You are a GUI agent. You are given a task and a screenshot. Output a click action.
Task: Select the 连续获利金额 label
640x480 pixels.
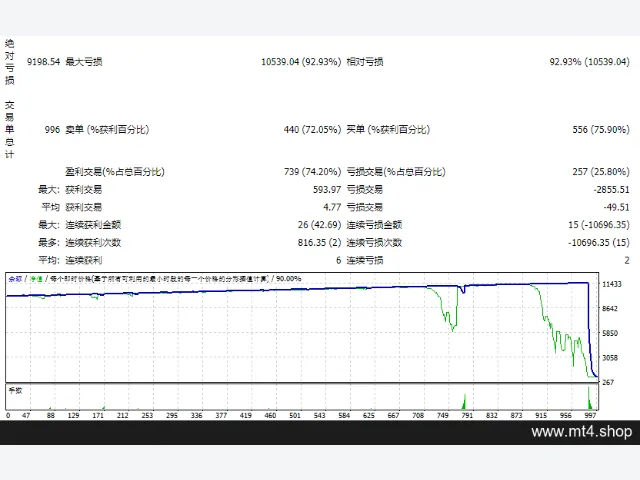pos(93,224)
